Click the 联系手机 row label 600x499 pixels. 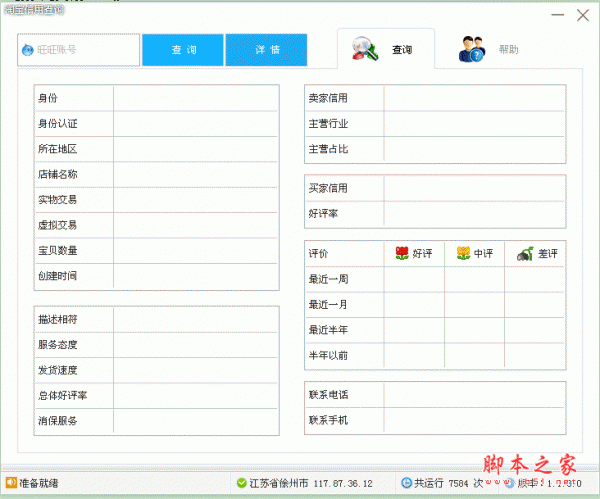pyautogui.click(x=328, y=420)
